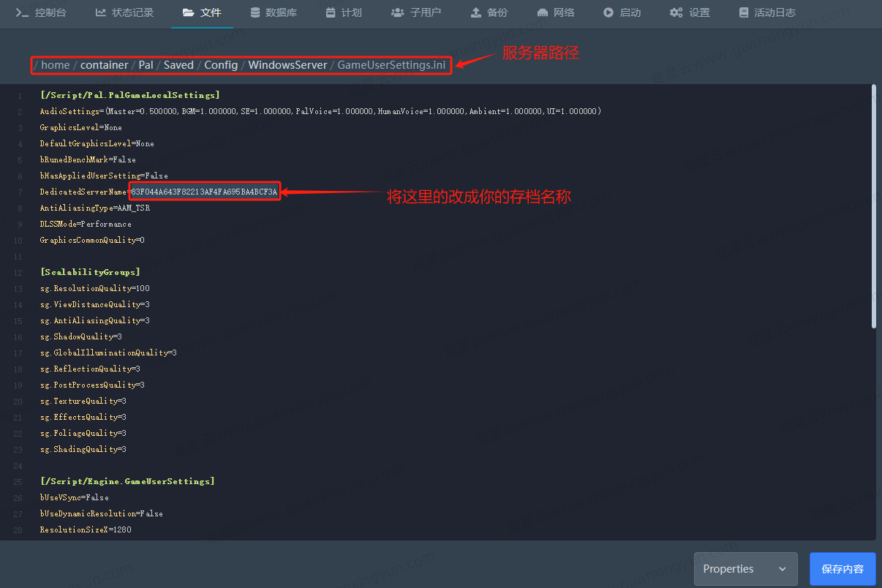
Task: Click the calendar icon beside 计划
Action: point(331,12)
